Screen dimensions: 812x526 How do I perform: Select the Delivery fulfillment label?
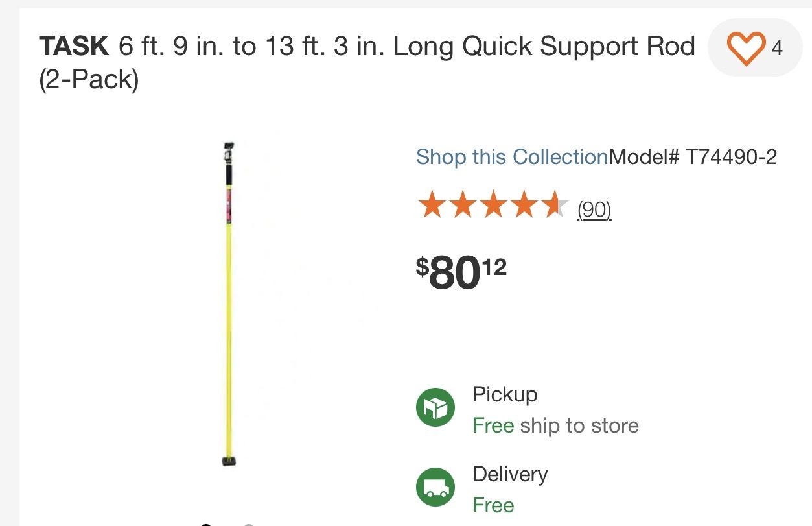(510, 474)
